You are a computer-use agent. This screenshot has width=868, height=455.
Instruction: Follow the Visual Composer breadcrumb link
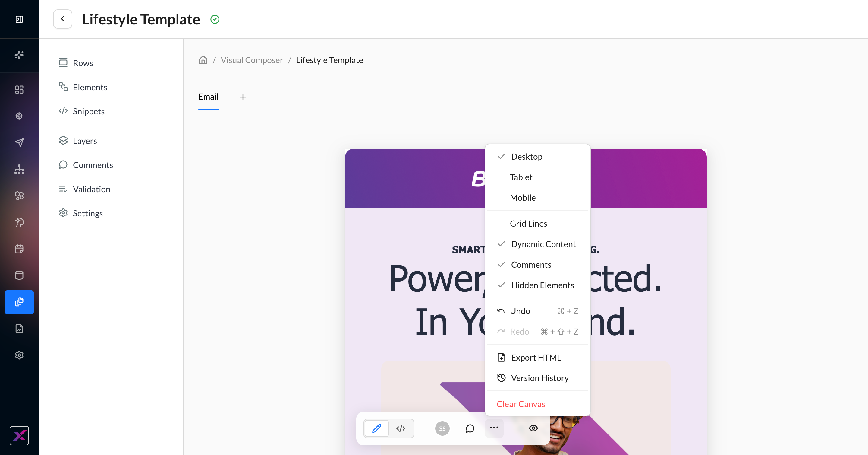point(252,60)
